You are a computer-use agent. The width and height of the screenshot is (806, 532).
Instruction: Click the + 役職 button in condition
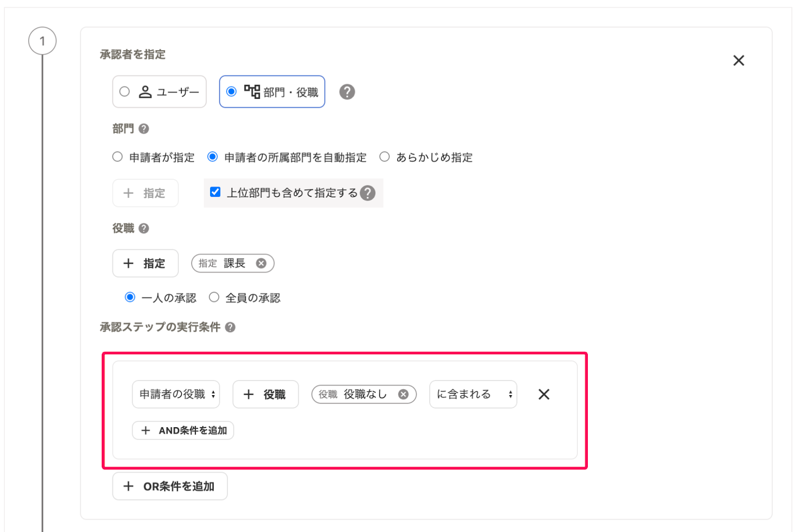click(265, 394)
